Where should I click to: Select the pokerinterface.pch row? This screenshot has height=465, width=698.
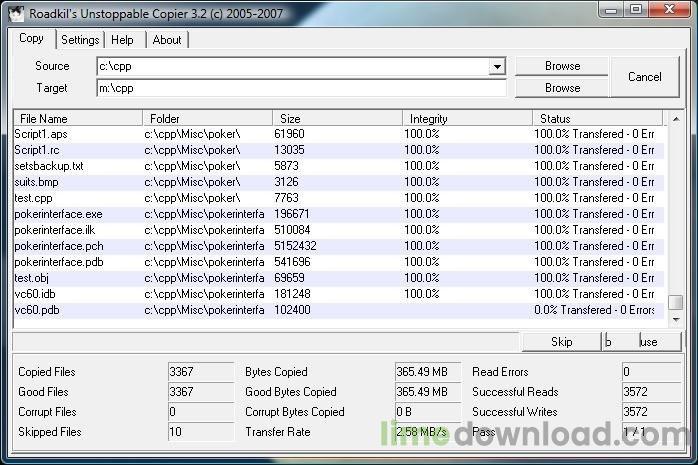339,246
